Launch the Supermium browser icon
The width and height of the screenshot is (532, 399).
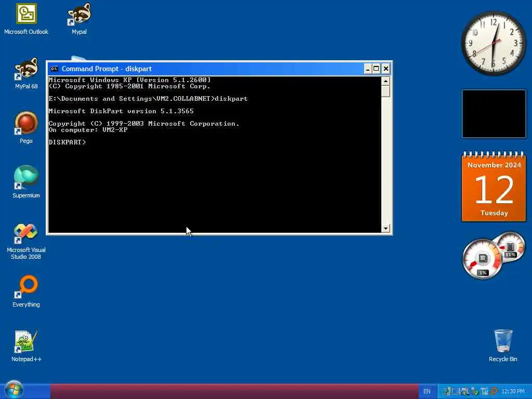coord(26,182)
